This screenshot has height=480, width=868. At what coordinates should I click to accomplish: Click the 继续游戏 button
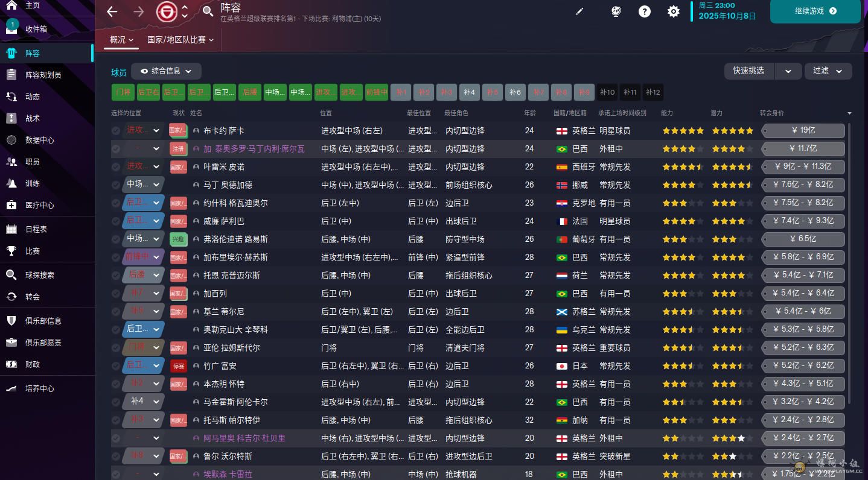click(x=815, y=11)
